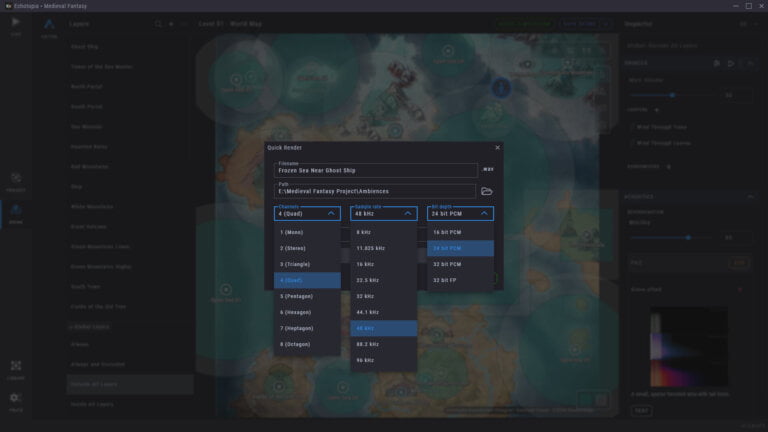Image resolution: width=768 pixels, height=432 pixels.
Task: Select the South Town layer
Action: coord(130,287)
